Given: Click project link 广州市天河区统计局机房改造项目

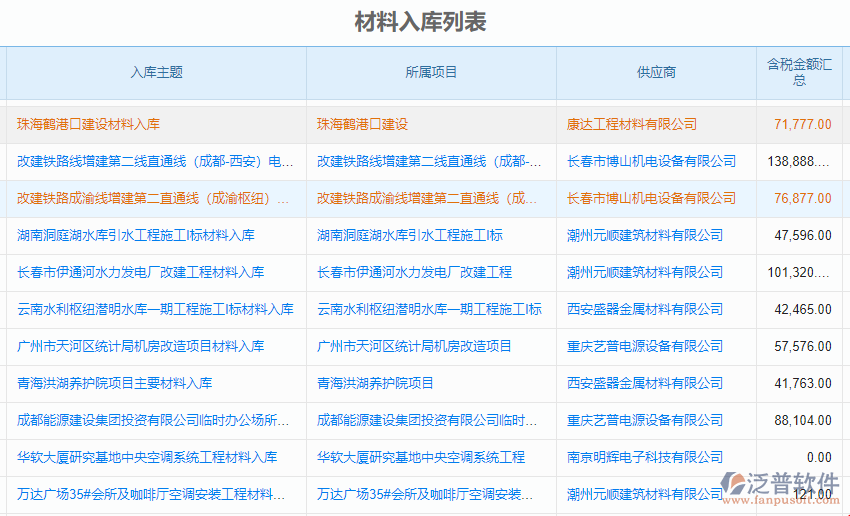Looking at the screenshot, I should pyautogui.click(x=414, y=347).
